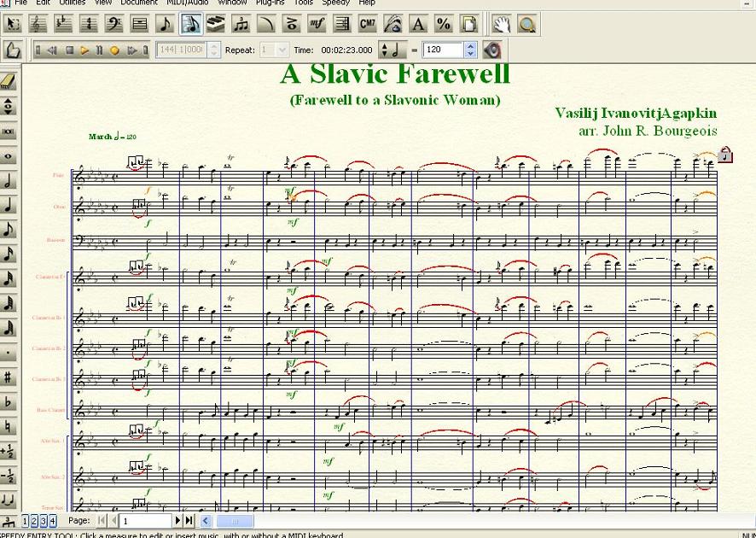
Task: Go to the last page
Action: pos(189,521)
